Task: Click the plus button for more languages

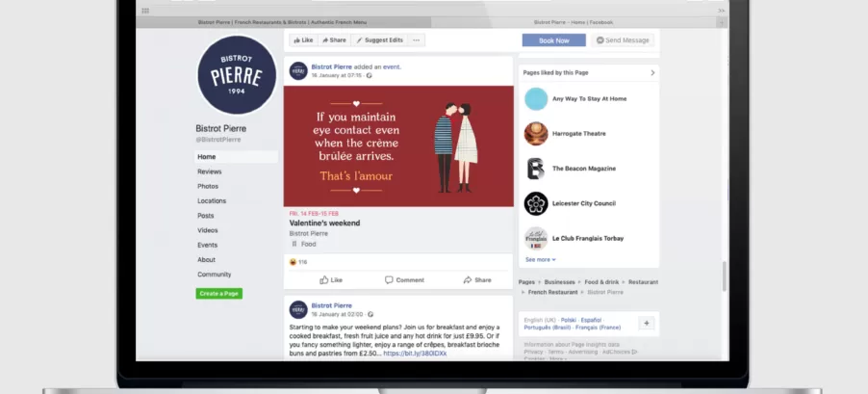Action: (x=647, y=323)
